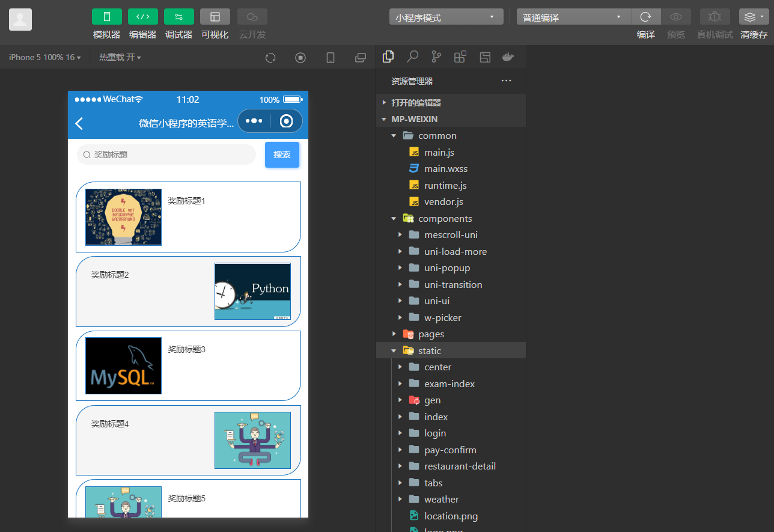Collapse the MP-WEIXIN project root
The image size is (774, 532).
click(451, 119)
